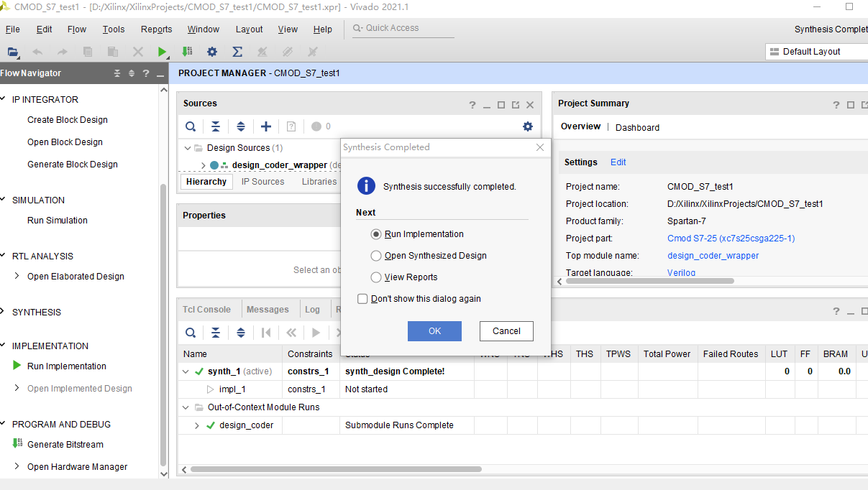The image size is (868, 490).
Task: Search in the Sources panel
Action: click(191, 126)
